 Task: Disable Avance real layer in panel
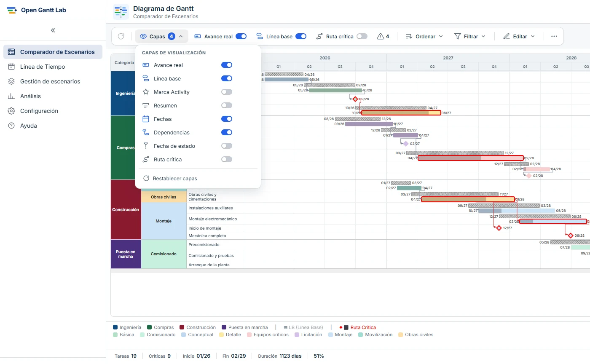pyautogui.click(x=227, y=65)
